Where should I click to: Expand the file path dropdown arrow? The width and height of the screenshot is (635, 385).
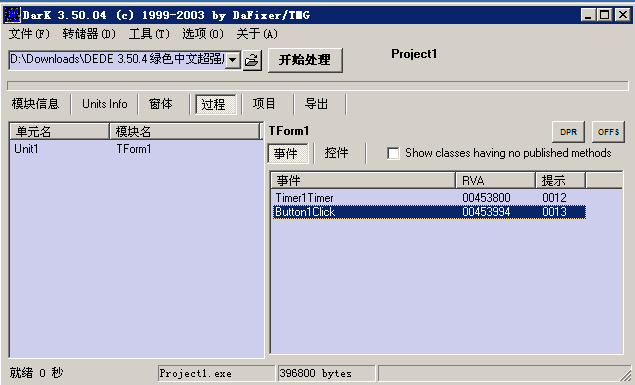pos(233,60)
